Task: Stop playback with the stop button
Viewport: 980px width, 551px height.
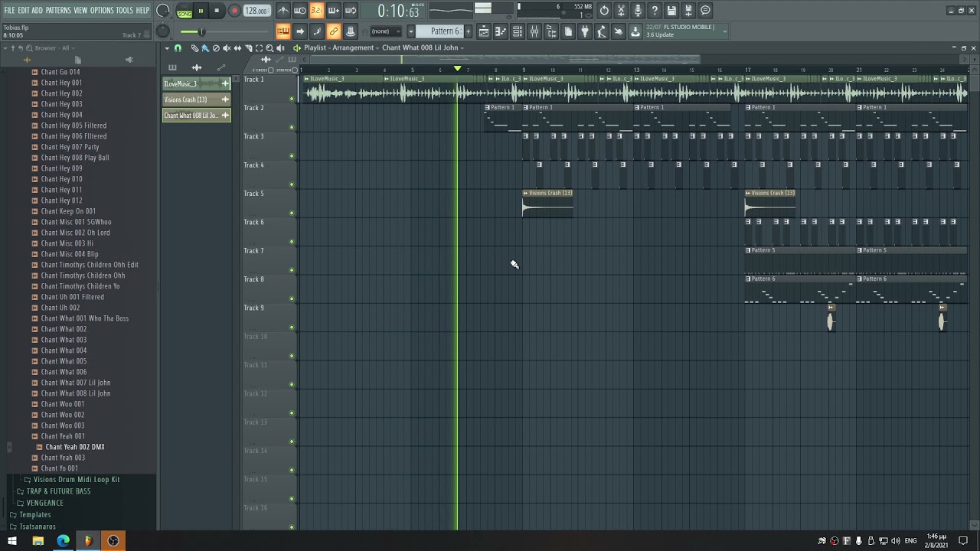Action: pyautogui.click(x=217, y=11)
